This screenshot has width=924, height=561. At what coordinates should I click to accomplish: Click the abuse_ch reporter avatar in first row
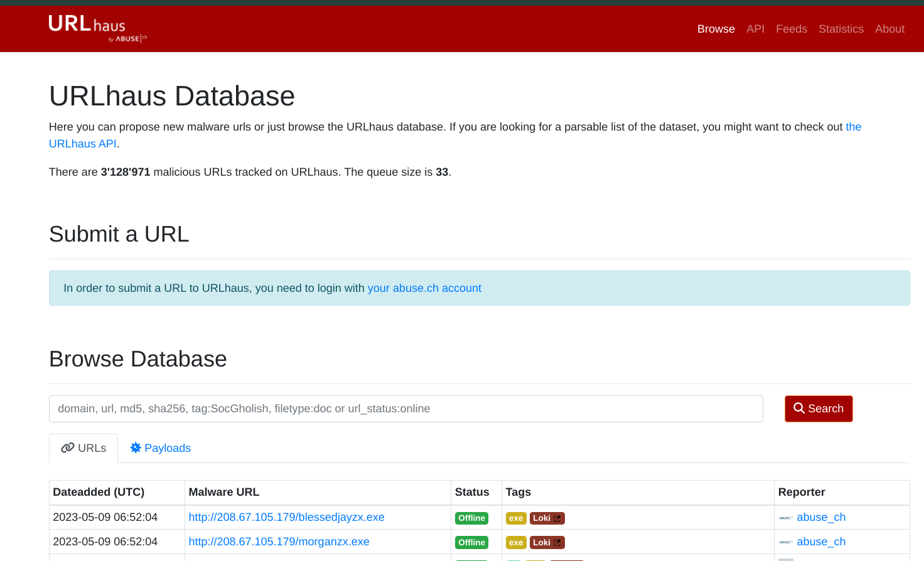[786, 518]
